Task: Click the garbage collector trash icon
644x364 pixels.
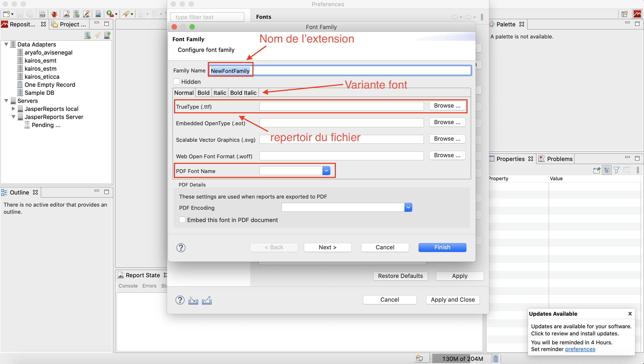Action: pos(495,358)
